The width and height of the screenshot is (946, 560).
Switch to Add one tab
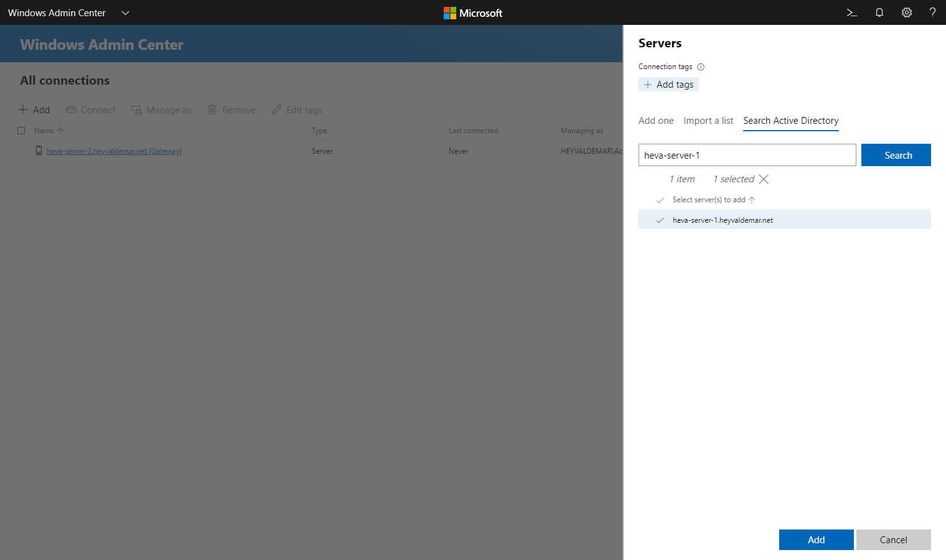[x=656, y=121]
